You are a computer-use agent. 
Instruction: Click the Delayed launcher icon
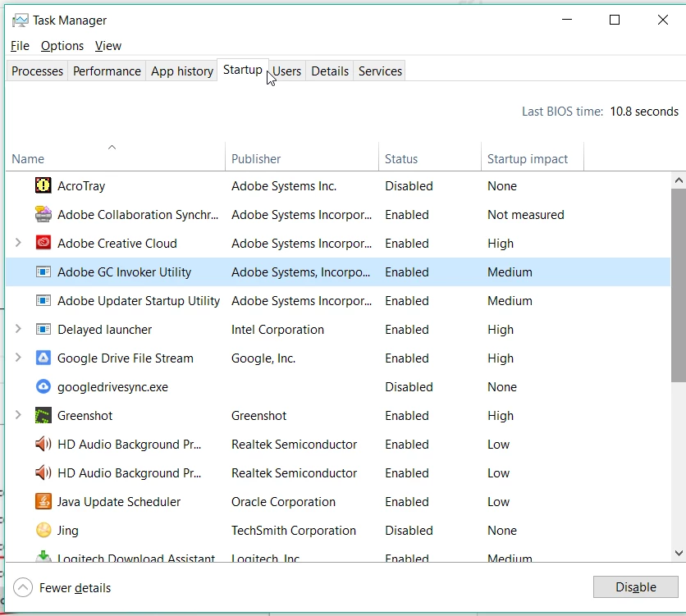pos(43,329)
